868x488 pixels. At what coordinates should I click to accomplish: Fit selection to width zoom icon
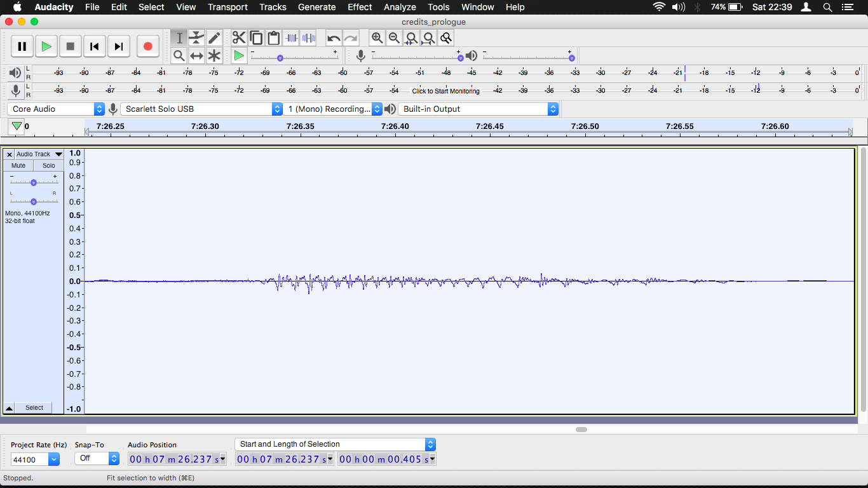(412, 38)
